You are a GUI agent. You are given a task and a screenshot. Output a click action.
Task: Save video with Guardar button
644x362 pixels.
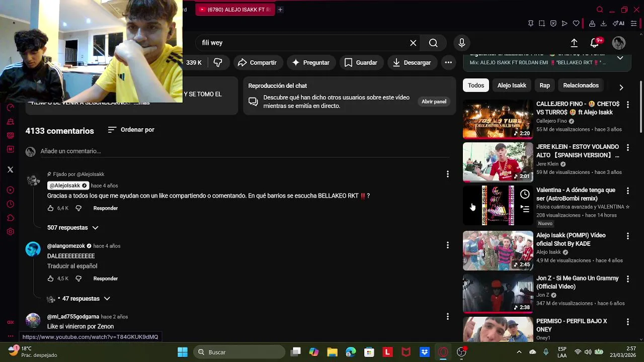coord(361,62)
